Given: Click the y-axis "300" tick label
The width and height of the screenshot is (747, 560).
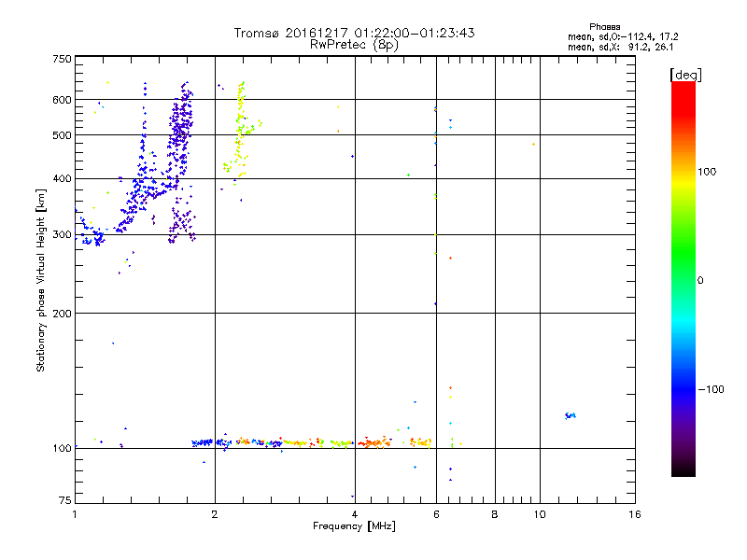Looking at the screenshot, I should [62, 234].
